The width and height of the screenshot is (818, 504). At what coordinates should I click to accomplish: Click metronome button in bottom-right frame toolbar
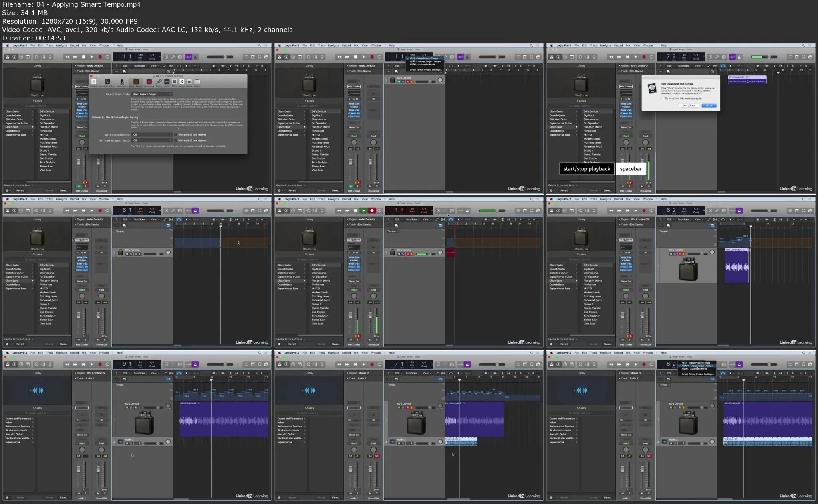click(739, 364)
